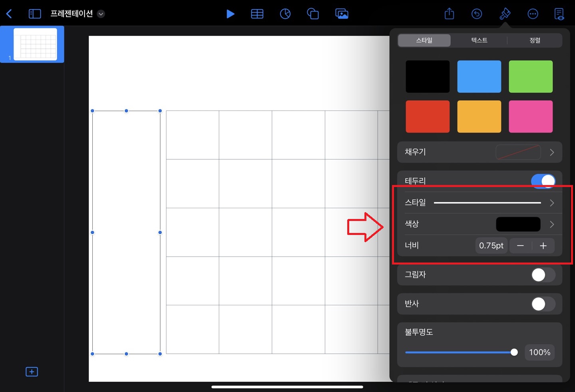Choose the blue style swatch
Image resolution: width=575 pixels, height=392 pixels.
[479, 77]
